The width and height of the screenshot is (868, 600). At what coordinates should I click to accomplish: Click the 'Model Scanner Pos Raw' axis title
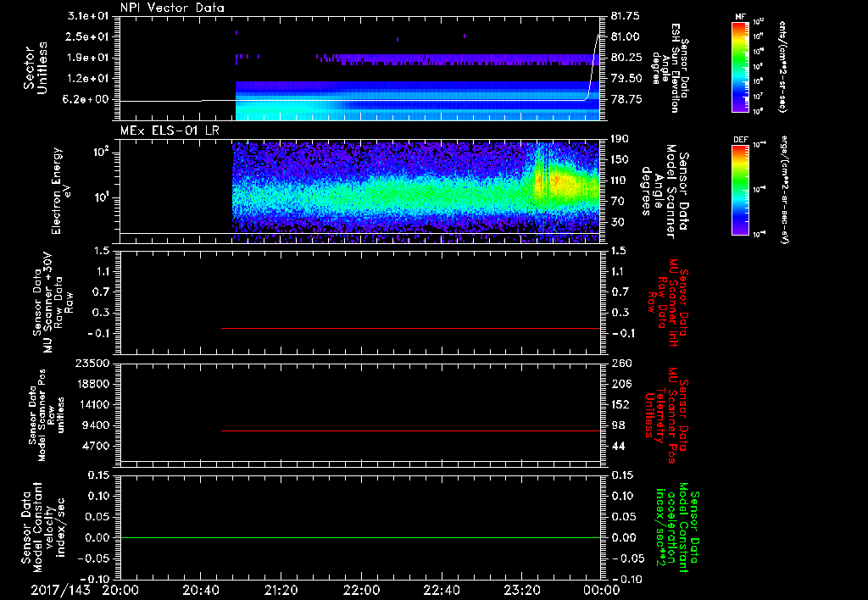click(x=46, y=415)
